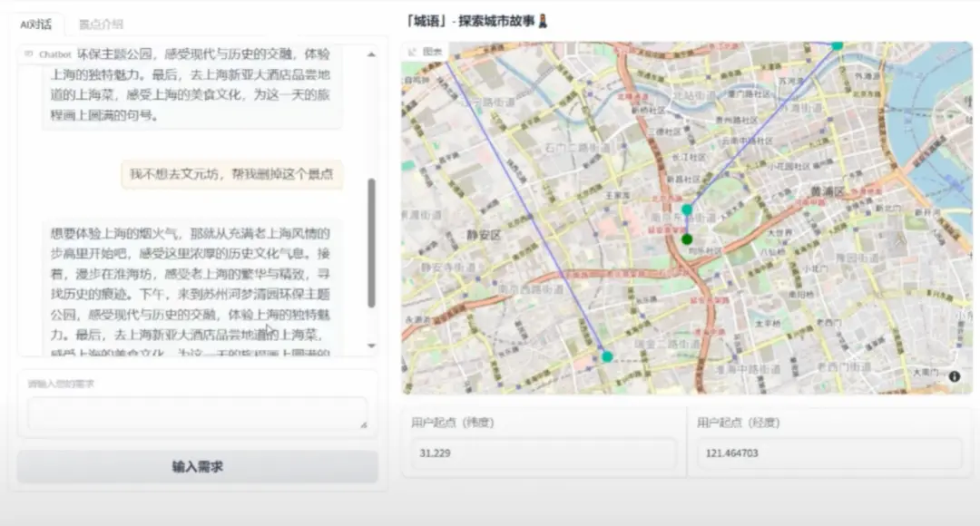Open the 景点介绍 tab

click(x=101, y=24)
